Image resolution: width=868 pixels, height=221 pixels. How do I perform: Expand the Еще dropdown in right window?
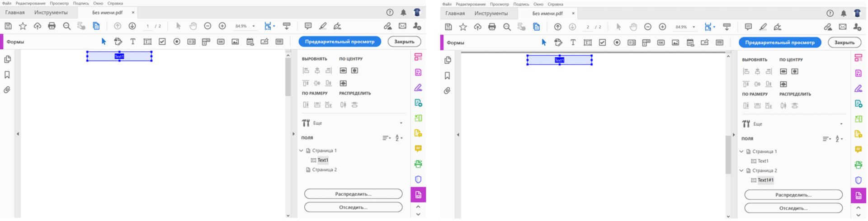pos(841,124)
